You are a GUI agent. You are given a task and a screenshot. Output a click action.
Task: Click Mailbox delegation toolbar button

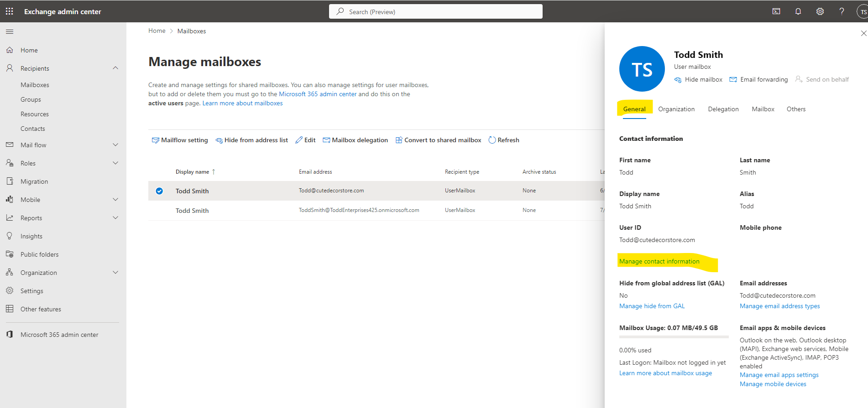point(355,140)
